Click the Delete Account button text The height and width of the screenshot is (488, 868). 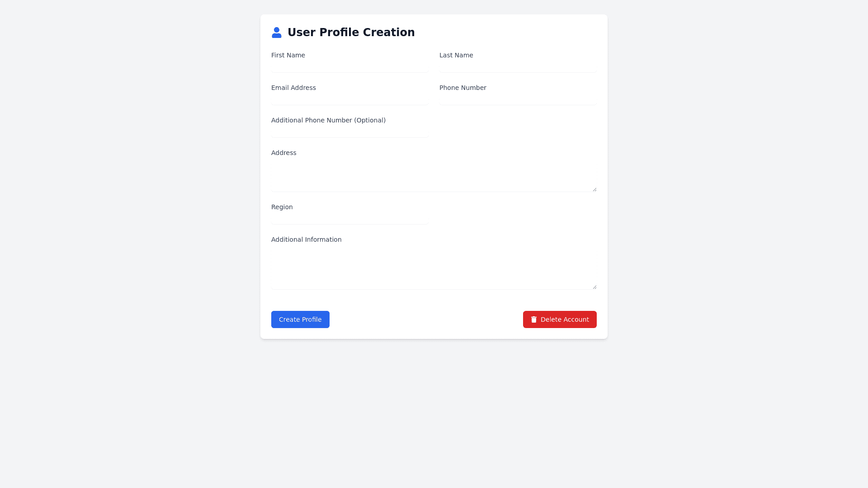(x=565, y=319)
